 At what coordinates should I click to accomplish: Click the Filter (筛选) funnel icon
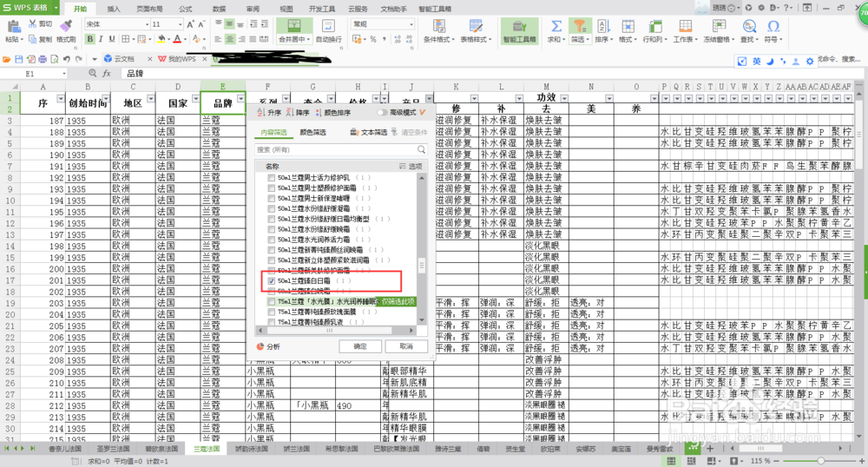(x=579, y=26)
